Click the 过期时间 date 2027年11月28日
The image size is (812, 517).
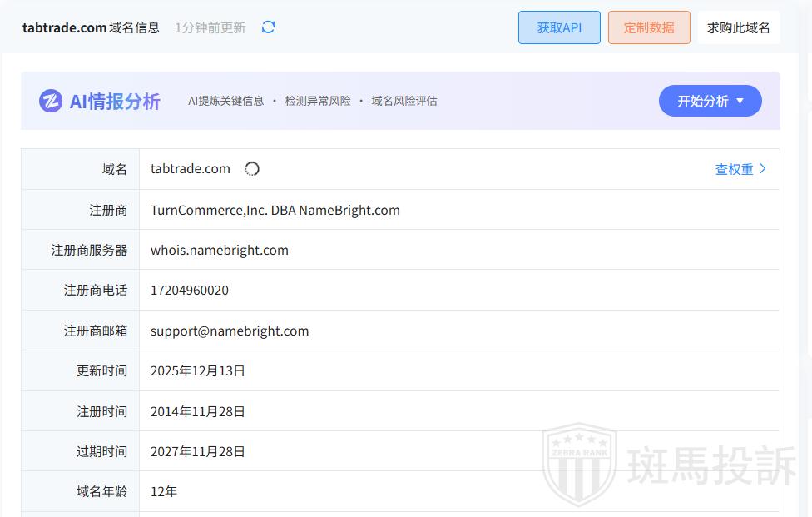[198, 451]
